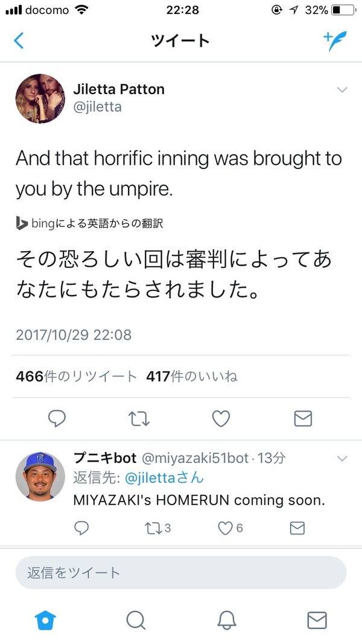Viewport: 362px width, 644px height.
Task: Reply to Jiletta's tweet via speech bubble icon
Action: point(57,418)
